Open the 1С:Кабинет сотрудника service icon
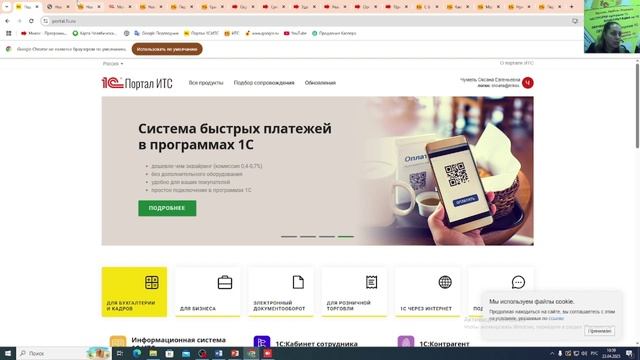 point(262,342)
